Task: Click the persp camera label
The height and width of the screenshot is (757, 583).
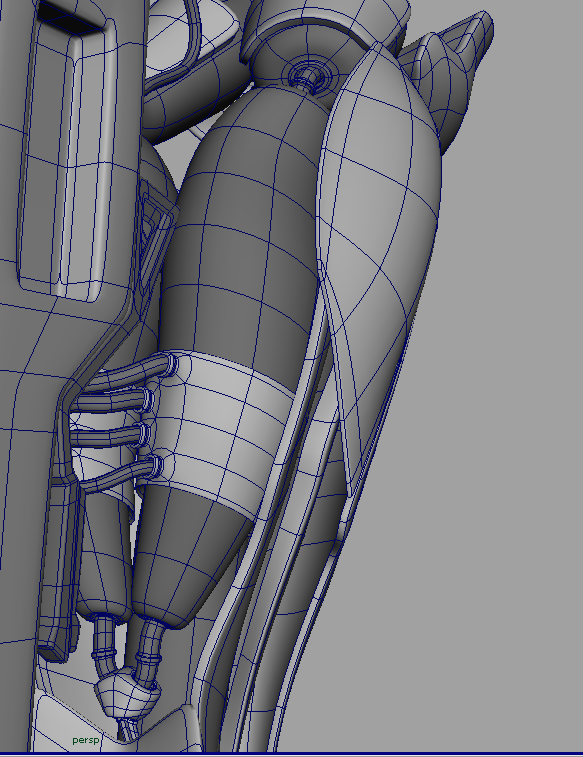Action: (x=86, y=740)
